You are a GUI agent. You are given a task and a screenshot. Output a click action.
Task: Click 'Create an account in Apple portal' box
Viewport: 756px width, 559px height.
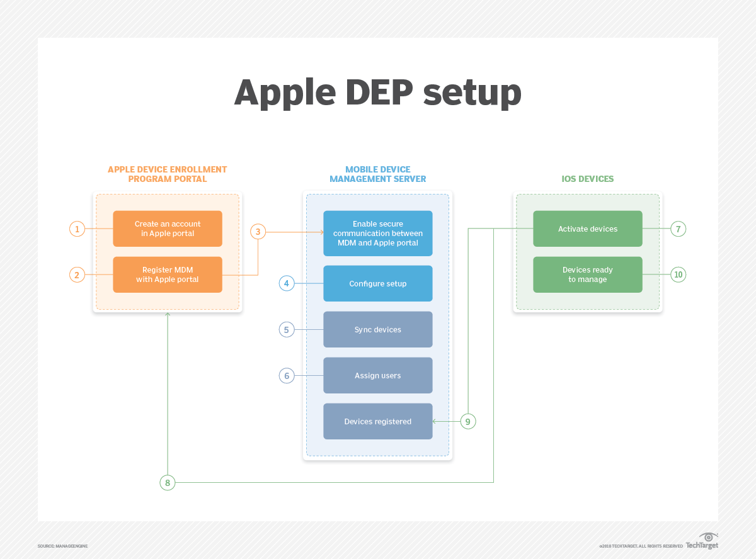pos(168,229)
